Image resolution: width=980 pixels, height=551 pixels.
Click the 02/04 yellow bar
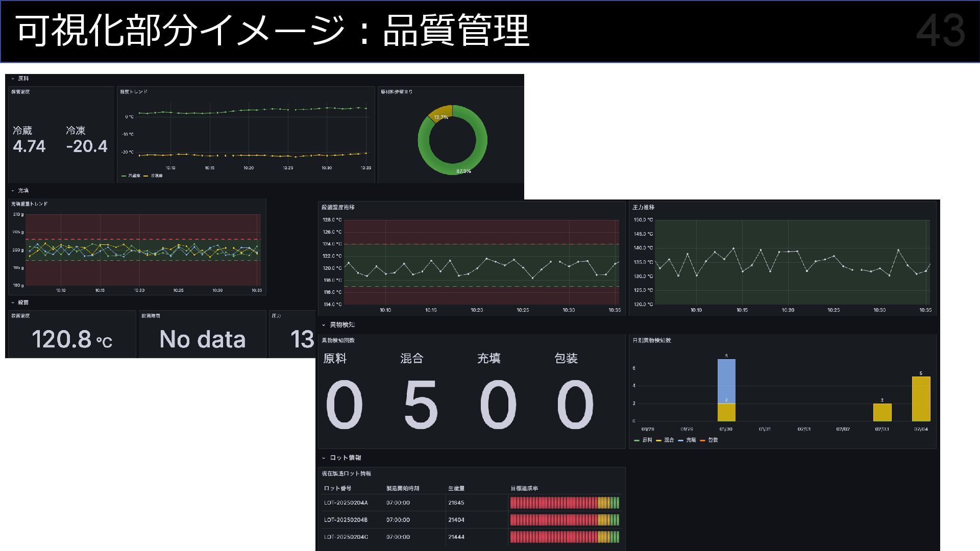(921, 399)
